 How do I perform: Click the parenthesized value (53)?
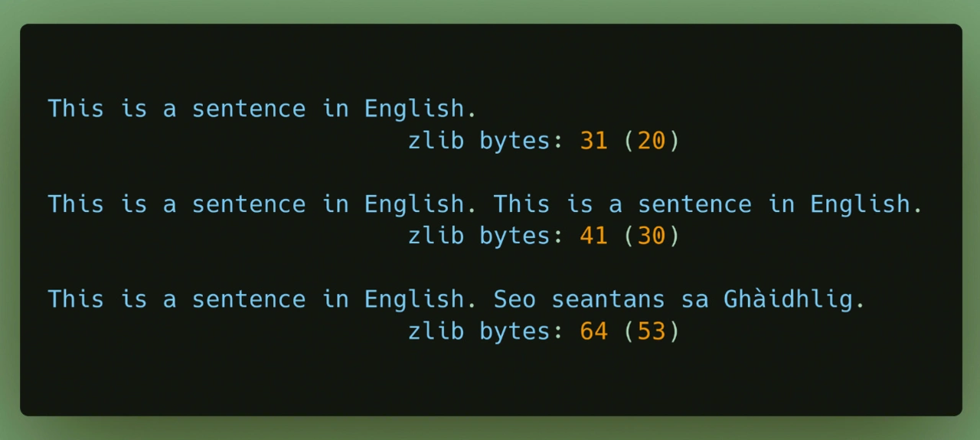tap(651, 331)
